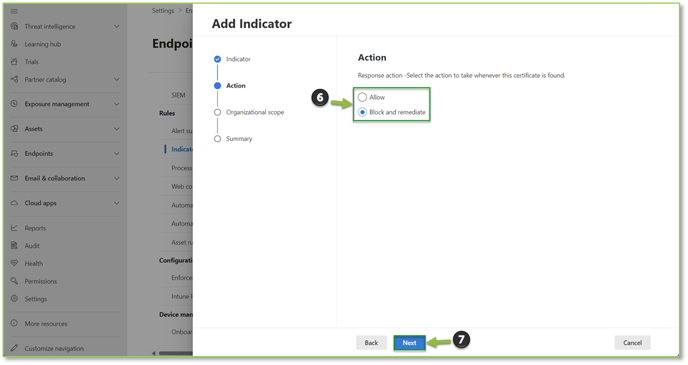Open Learning hub in sidebar

pos(43,44)
